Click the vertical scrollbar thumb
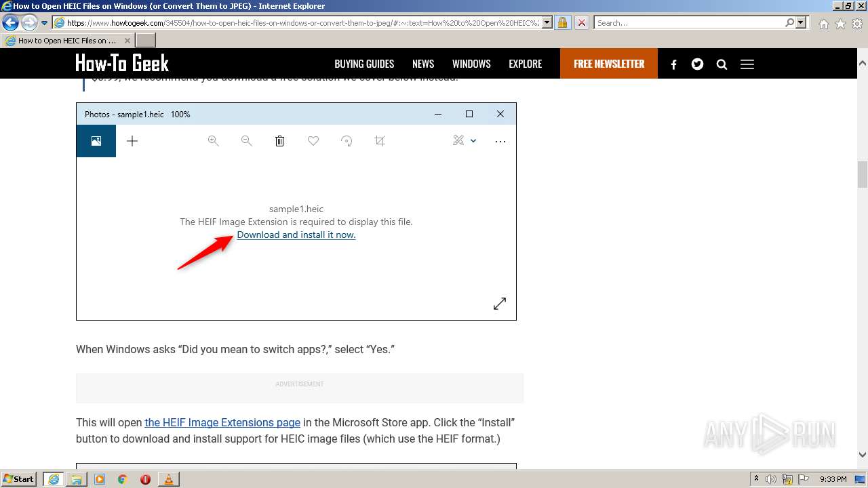Viewport: 868px width, 488px height. pyautogui.click(x=863, y=174)
